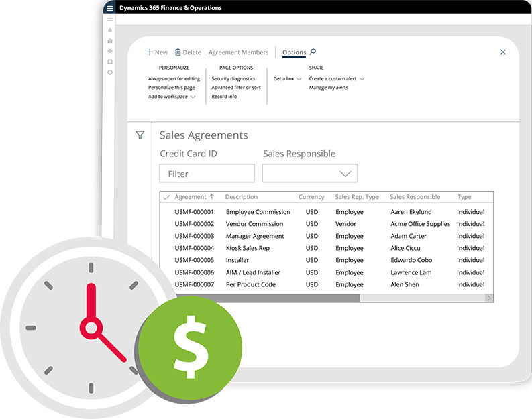The width and height of the screenshot is (532, 419).
Task: Open agreement USMF-000007
Action: [x=195, y=284]
